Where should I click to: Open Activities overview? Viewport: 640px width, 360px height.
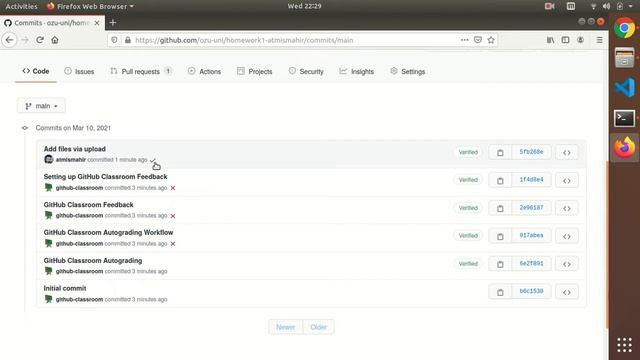click(21, 6)
